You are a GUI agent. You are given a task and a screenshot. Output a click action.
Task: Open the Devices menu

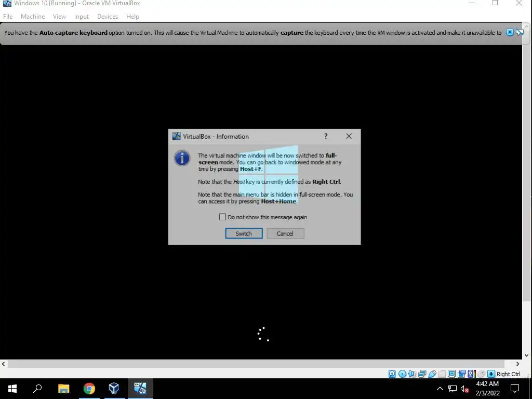(x=107, y=16)
